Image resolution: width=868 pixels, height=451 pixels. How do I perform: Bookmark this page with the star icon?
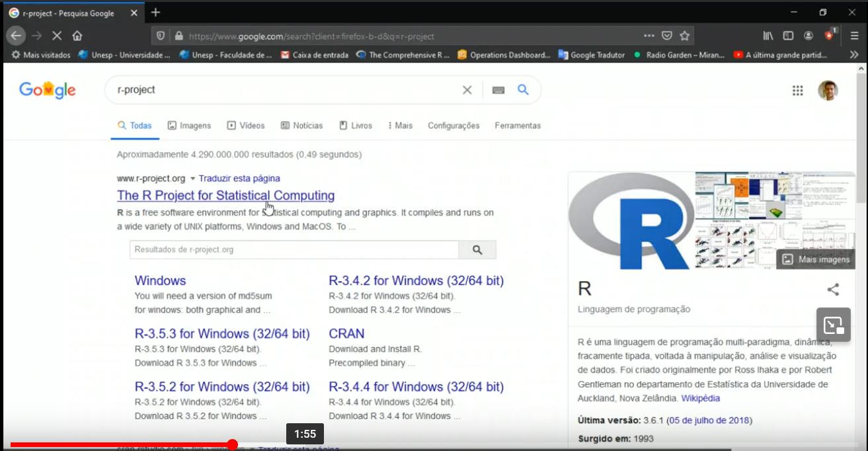point(685,36)
